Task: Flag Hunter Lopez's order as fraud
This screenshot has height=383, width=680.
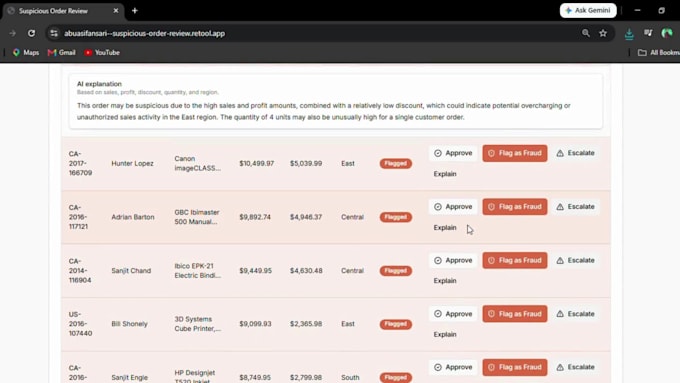Action: click(515, 153)
